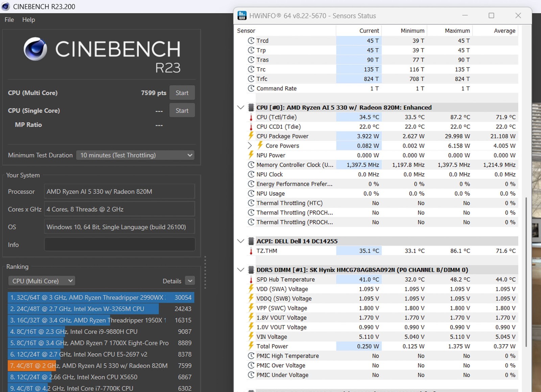
Task: Start the CPU (Multi Core) benchmark
Action: point(182,93)
